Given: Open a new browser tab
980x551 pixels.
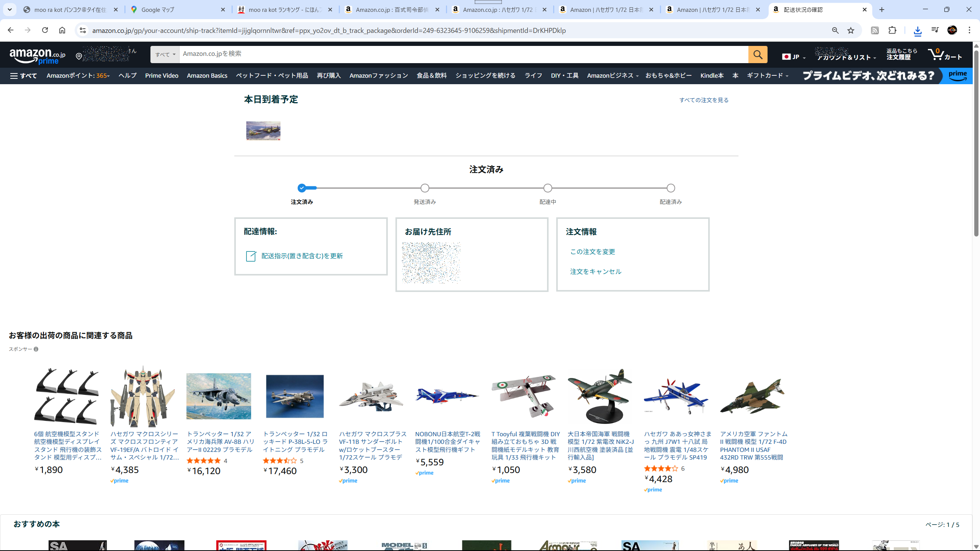Looking at the screenshot, I should [x=882, y=10].
